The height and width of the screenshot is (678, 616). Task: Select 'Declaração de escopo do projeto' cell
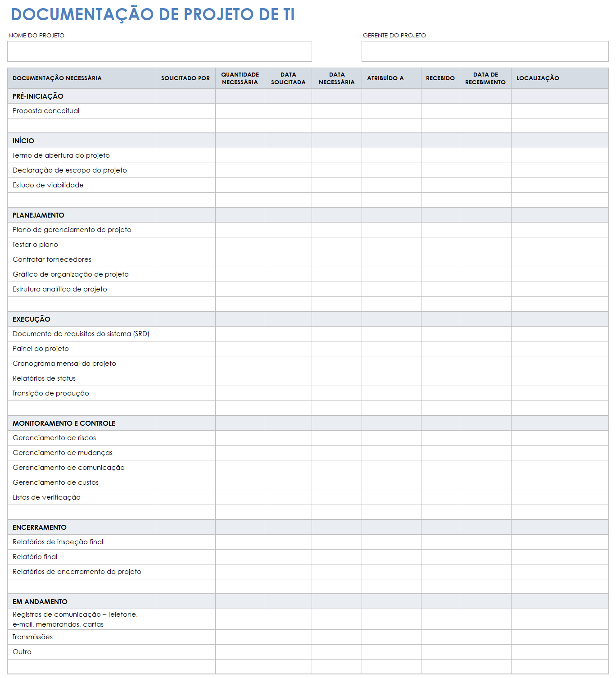tap(82, 170)
